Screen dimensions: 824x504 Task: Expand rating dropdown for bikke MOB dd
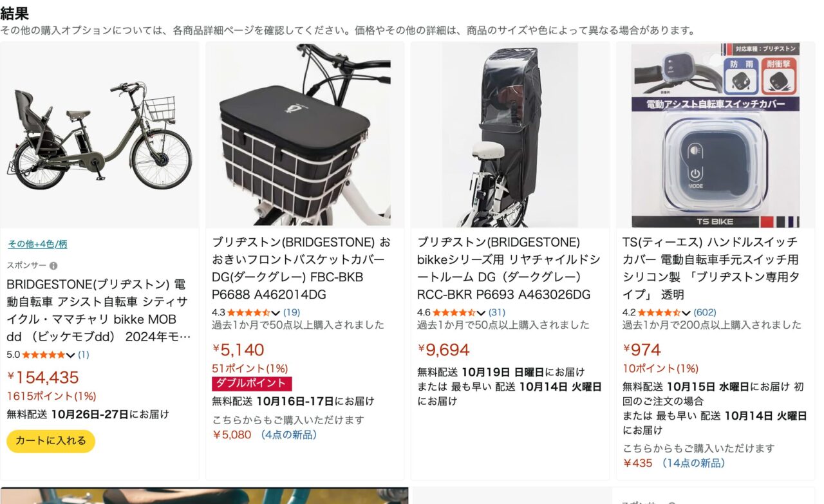tap(71, 355)
